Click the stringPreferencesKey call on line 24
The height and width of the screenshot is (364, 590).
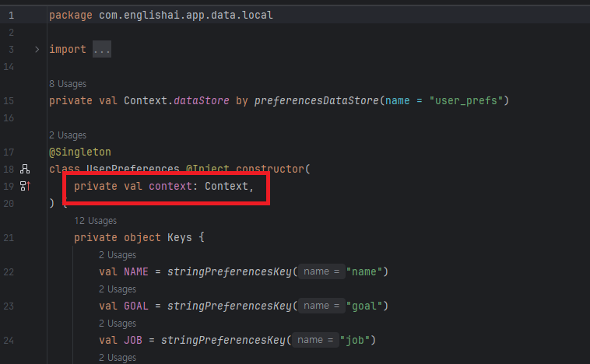(223, 341)
